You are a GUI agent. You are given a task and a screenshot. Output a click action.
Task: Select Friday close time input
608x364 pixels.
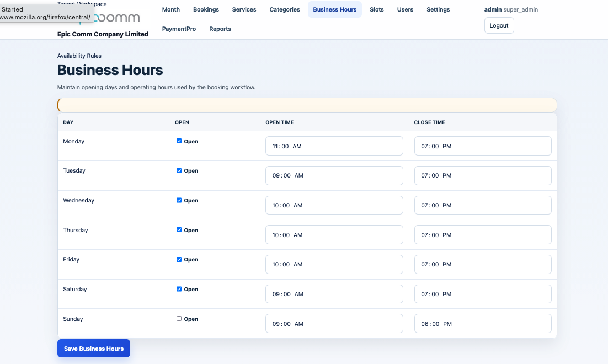[x=482, y=264]
